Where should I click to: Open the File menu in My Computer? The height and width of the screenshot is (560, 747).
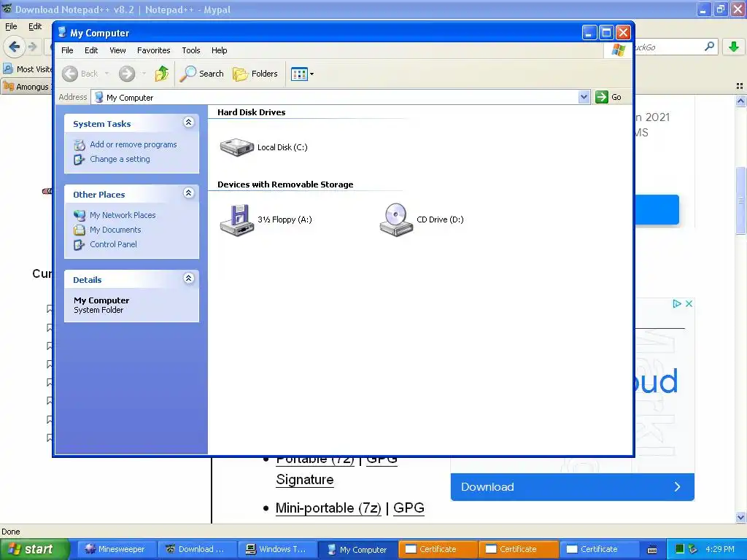(x=67, y=50)
